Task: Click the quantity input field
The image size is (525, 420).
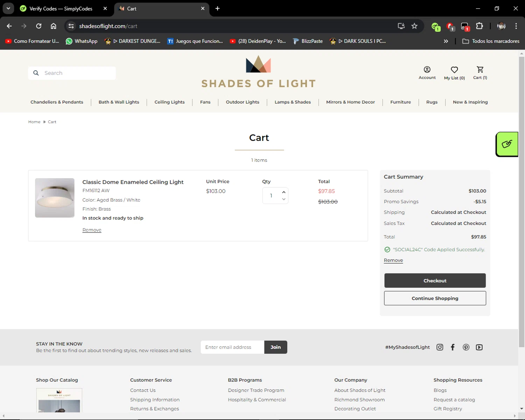Action: 271,196
